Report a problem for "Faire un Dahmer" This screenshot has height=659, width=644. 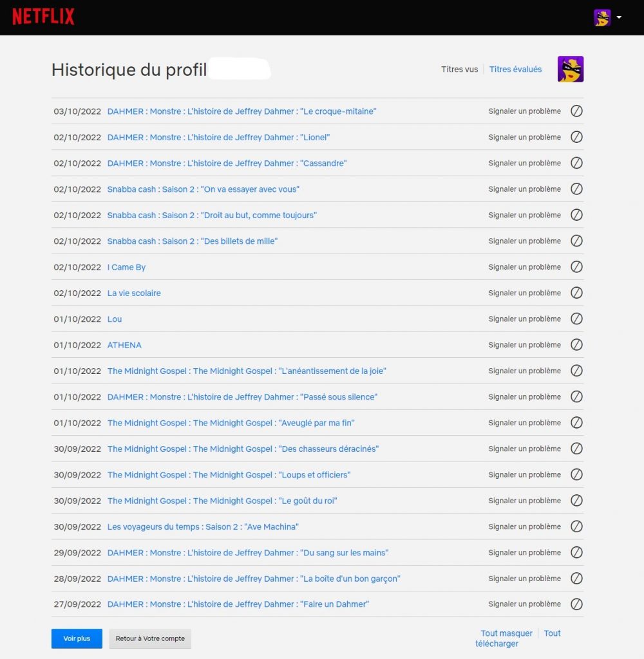click(525, 604)
